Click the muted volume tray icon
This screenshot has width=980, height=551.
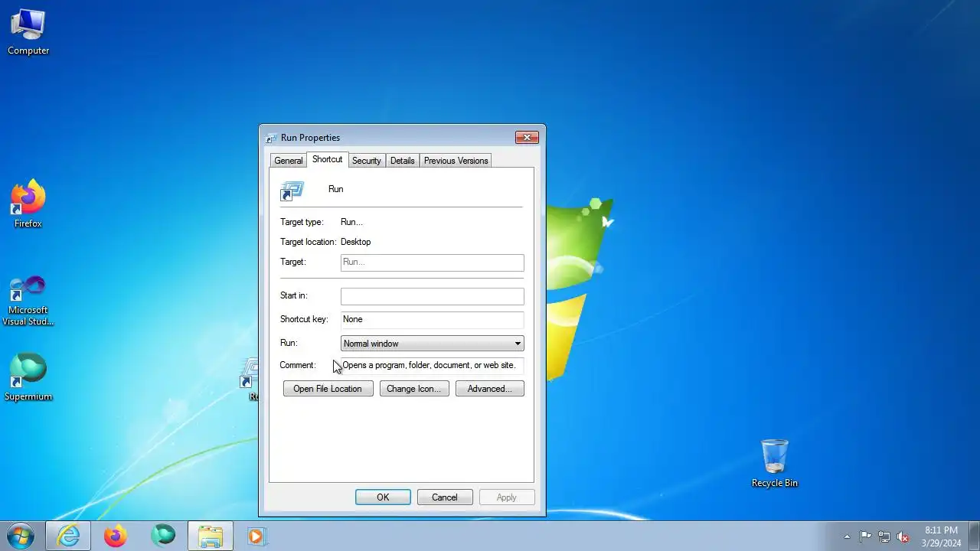[903, 536]
